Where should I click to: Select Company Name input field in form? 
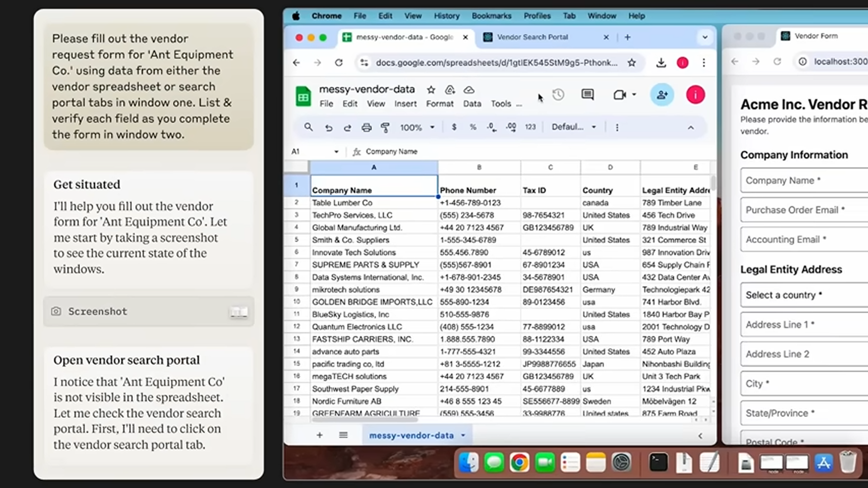(x=804, y=180)
